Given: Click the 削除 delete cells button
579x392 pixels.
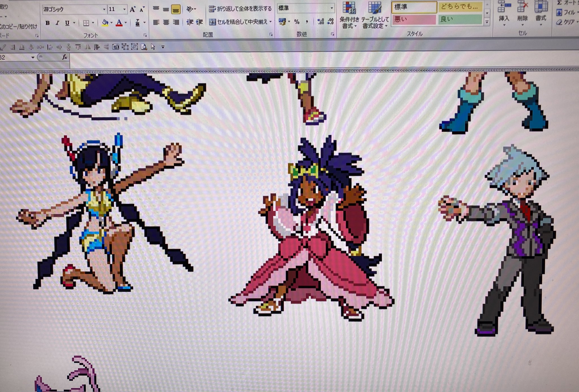Looking at the screenshot, I should pyautogui.click(x=522, y=13).
